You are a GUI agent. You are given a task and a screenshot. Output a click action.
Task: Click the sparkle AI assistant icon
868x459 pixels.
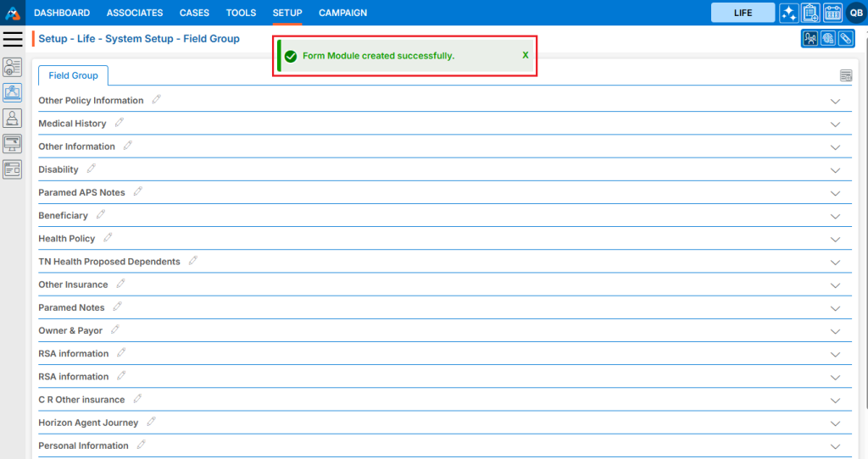tap(788, 13)
